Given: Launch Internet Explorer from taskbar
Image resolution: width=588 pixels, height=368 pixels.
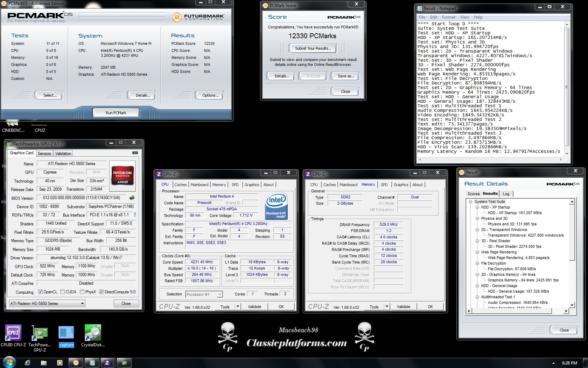Looking at the screenshot, I should pos(28,363).
